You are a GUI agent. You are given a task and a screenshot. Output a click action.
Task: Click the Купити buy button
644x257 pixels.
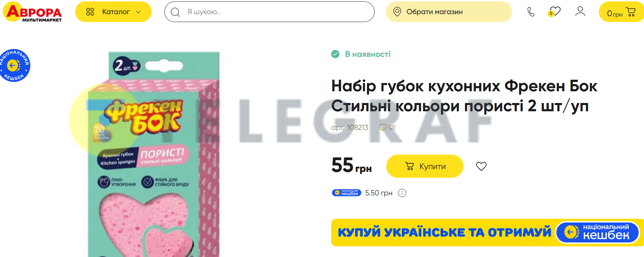pos(425,166)
